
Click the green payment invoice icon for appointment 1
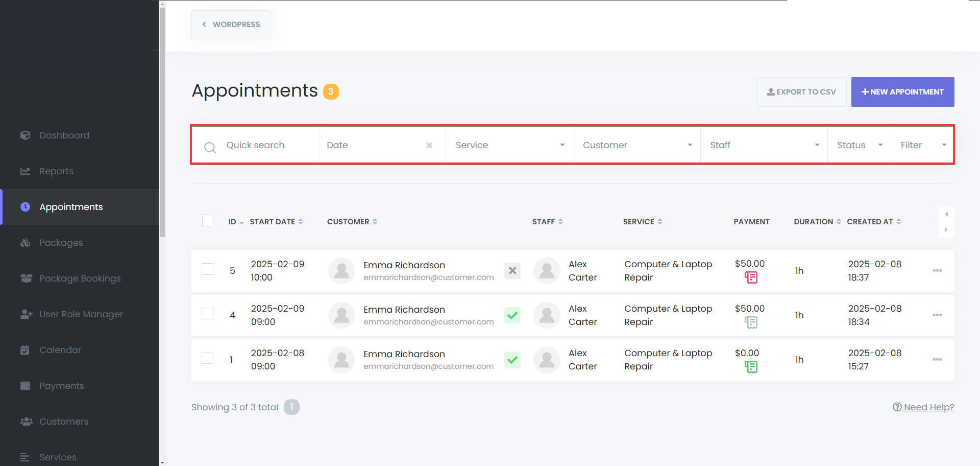coord(751,367)
